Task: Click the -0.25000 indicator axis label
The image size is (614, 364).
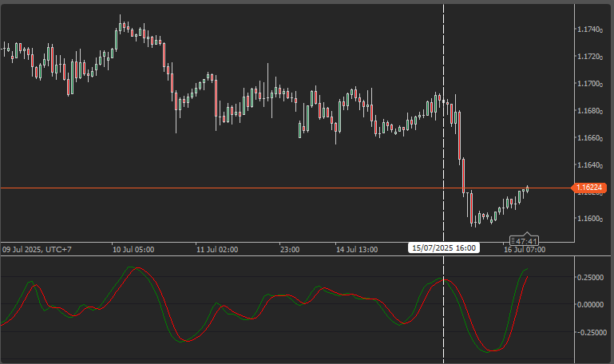Action: click(x=591, y=332)
